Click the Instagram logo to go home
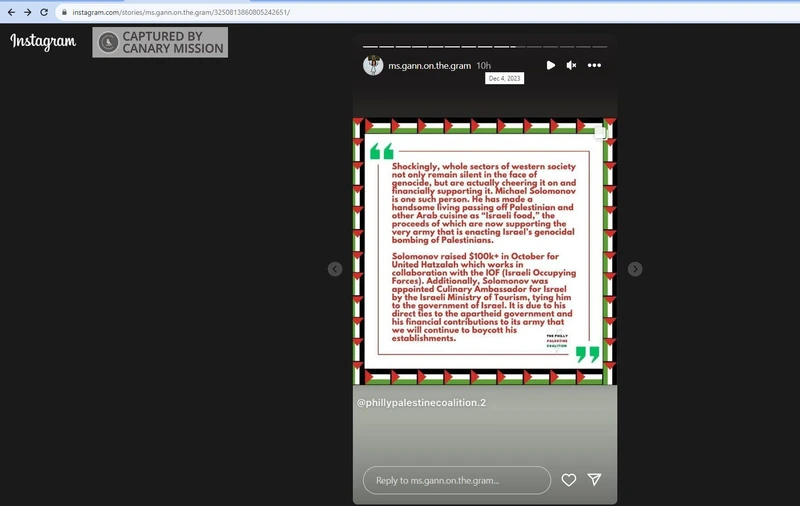 (x=43, y=42)
